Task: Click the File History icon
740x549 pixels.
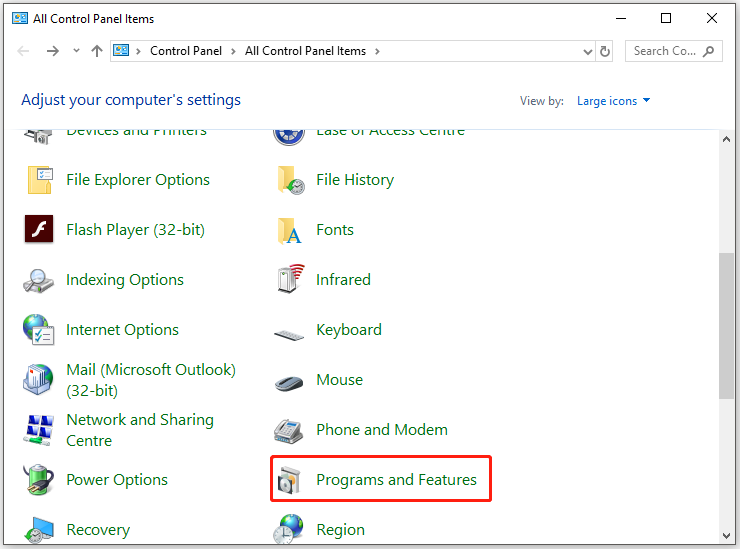Action: (290, 180)
